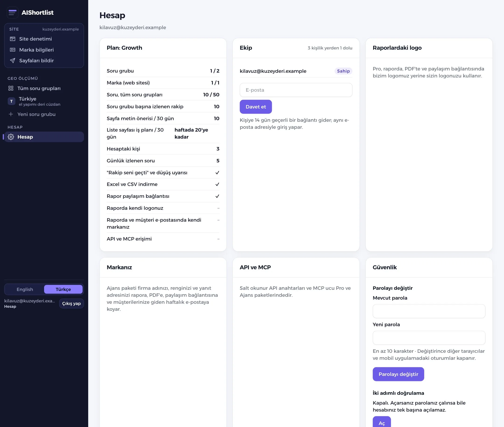
Task: Click the 'Raporlardaki logo' heading
Action: [397, 48]
